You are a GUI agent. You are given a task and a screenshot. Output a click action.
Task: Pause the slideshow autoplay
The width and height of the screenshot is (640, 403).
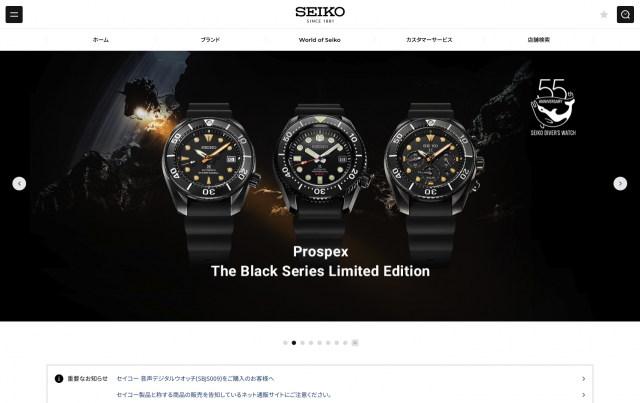(355, 343)
